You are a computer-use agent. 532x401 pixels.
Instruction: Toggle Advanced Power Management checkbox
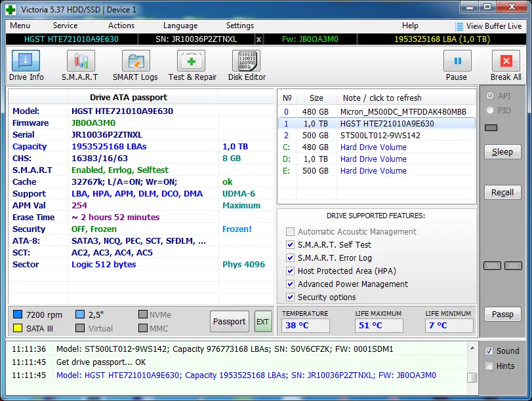click(290, 284)
